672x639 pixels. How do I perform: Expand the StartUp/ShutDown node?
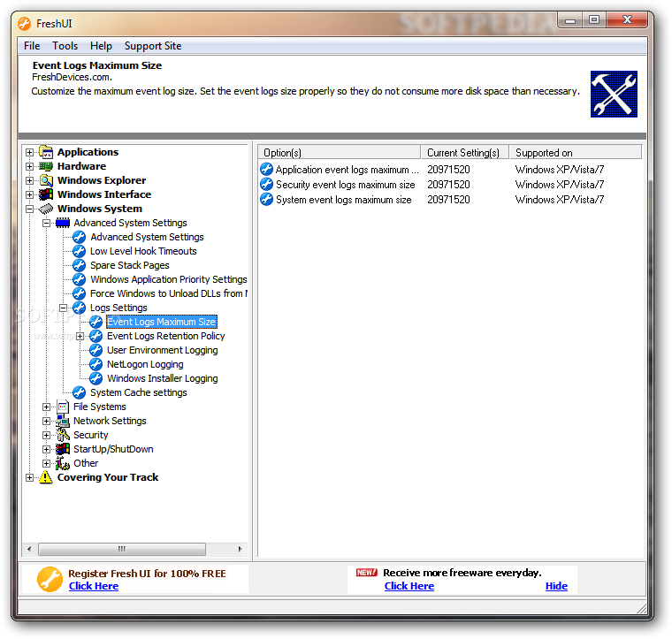coord(46,449)
